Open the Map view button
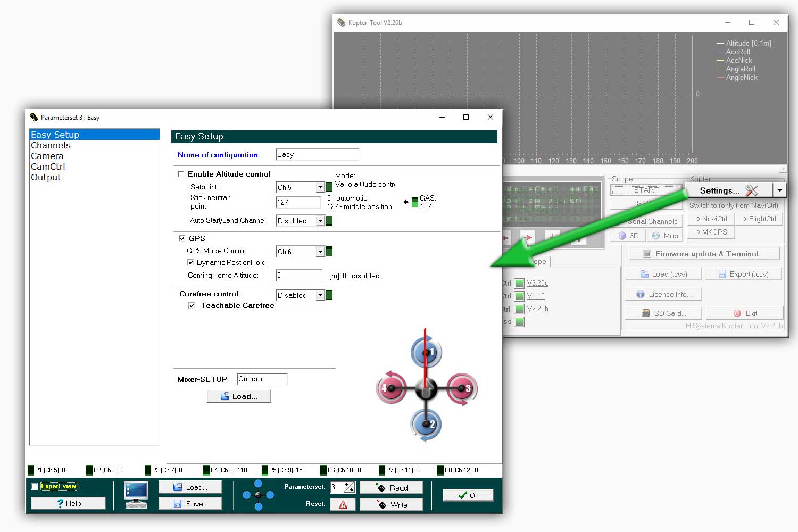Screen dimensions: 798x532 (664, 236)
